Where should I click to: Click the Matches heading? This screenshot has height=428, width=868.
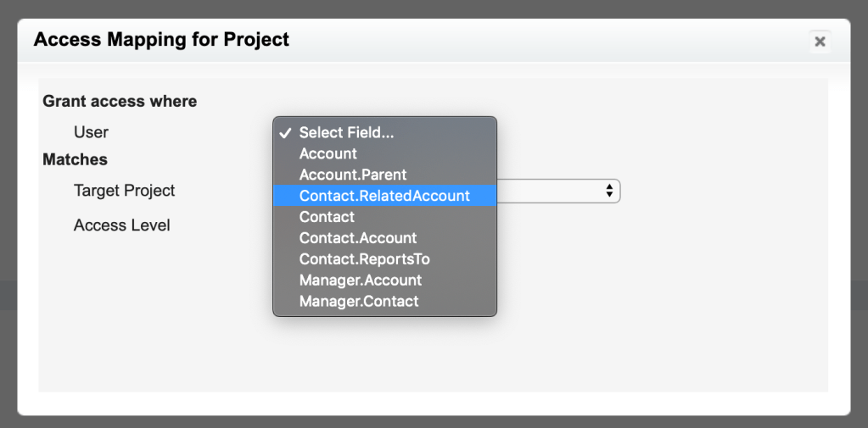tap(75, 159)
